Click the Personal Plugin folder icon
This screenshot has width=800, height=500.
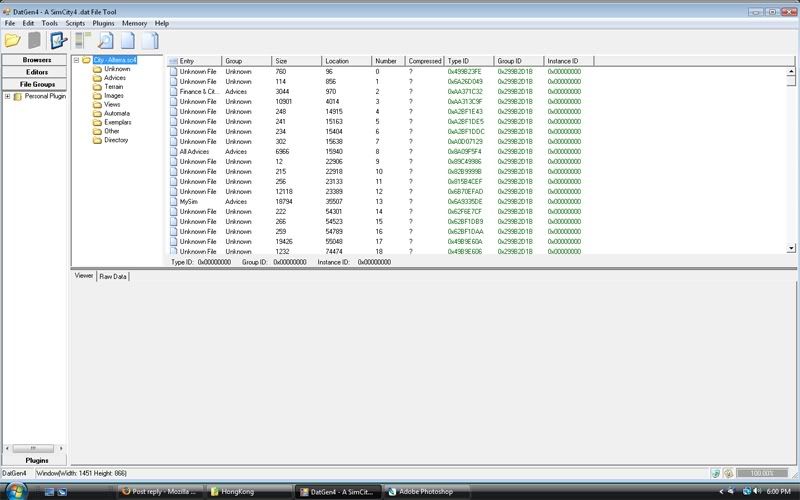pos(18,96)
